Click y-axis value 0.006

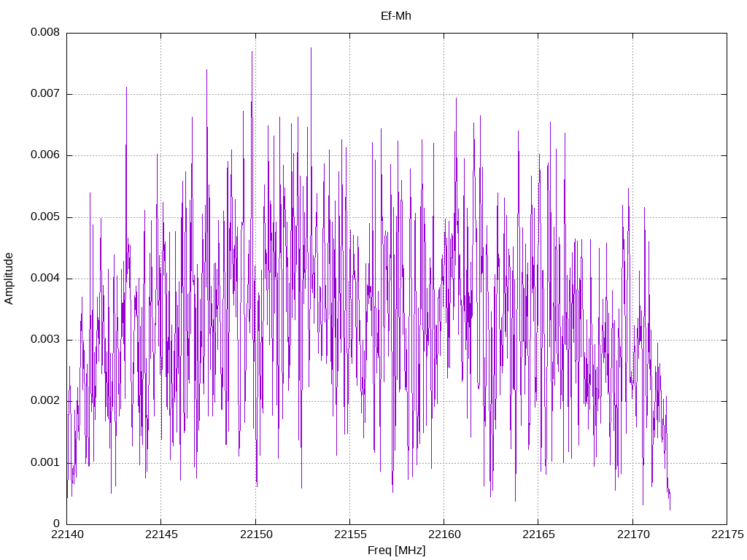[x=45, y=155]
